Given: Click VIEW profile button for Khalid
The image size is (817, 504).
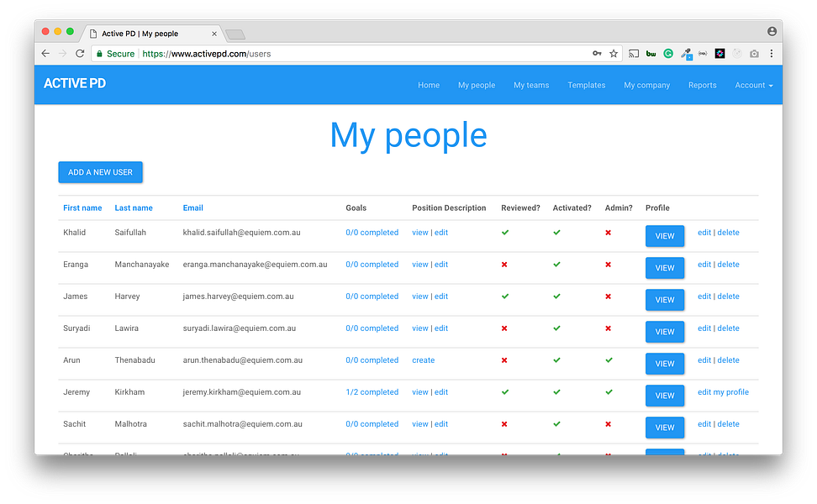Looking at the screenshot, I should click(x=665, y=236).
